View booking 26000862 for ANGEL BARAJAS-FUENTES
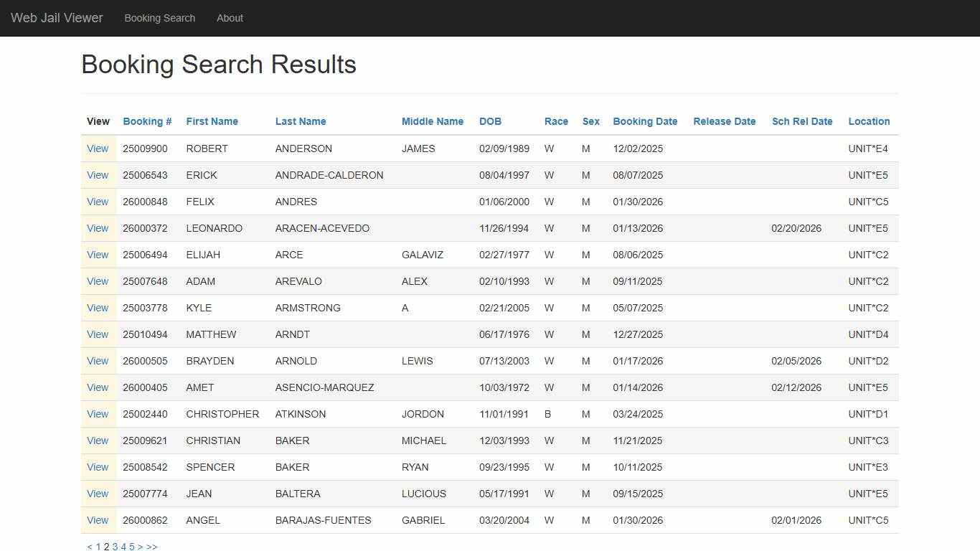 pos(98,520)
